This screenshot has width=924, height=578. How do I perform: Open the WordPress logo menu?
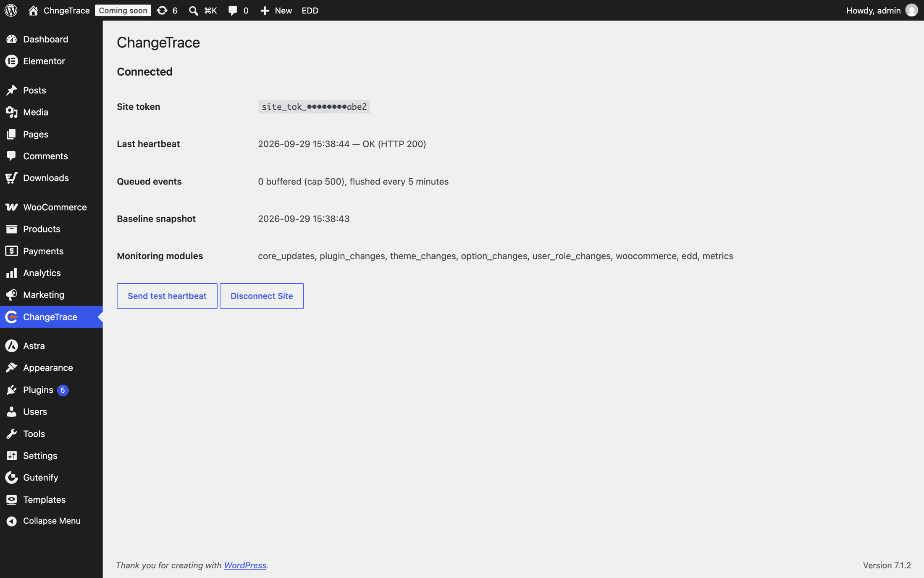[11, 10]
